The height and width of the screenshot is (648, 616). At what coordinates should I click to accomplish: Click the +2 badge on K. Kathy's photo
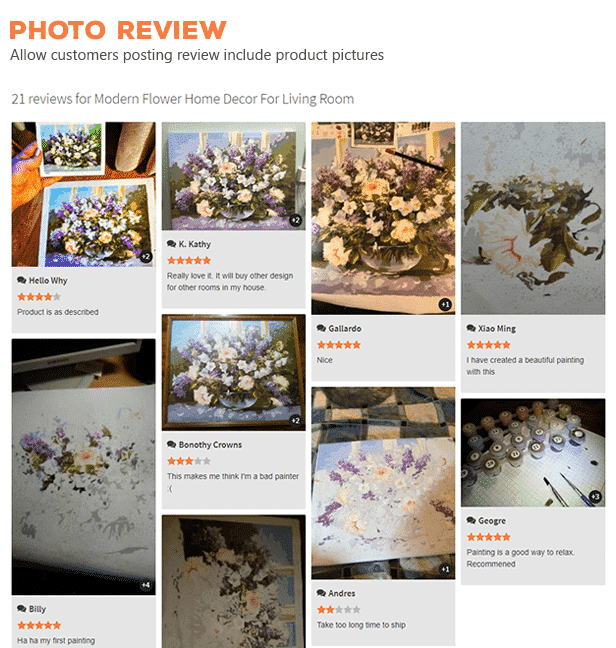coord(295,220)
